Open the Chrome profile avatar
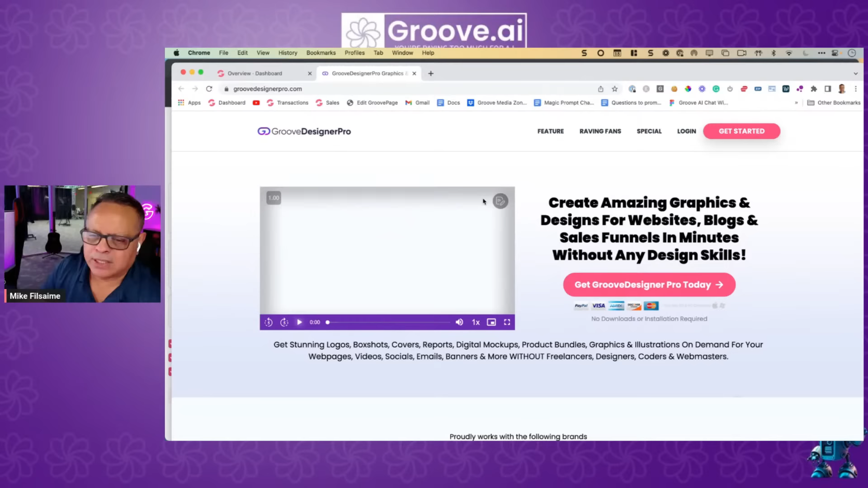Screen dimensions: 868x488 [x=842, y=89]
